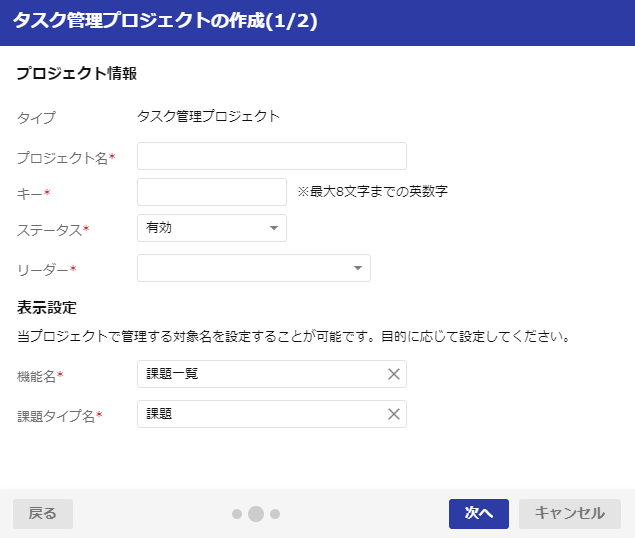Viewport: 635px width, 538px height.
Task: Focus the キー input field
Action: [212, 192]
